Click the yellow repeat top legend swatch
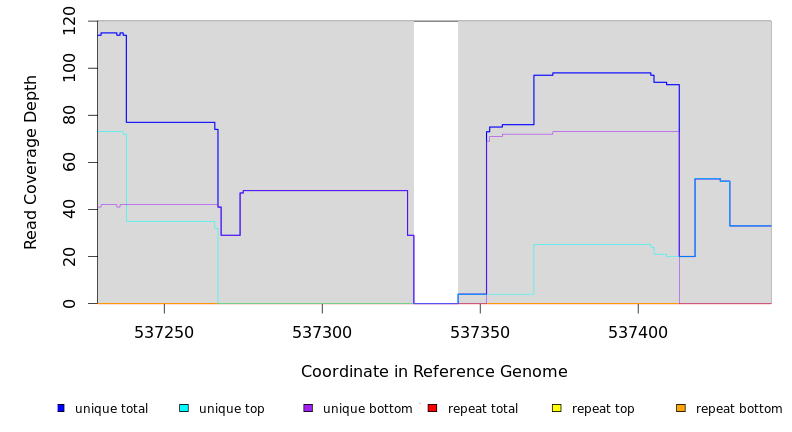Viewport: 792px width, 432px height. point(557,408)
